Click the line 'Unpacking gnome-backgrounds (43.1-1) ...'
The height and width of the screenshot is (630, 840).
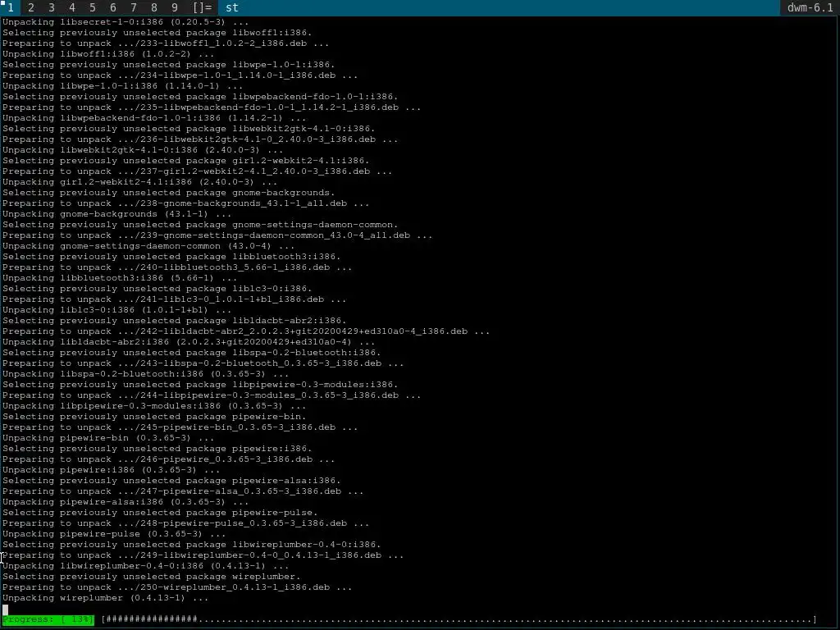[116, 214]
